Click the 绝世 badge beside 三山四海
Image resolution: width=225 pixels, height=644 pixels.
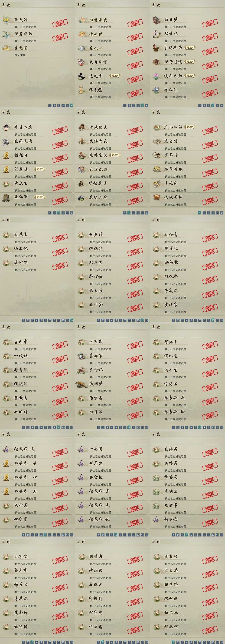190,127
